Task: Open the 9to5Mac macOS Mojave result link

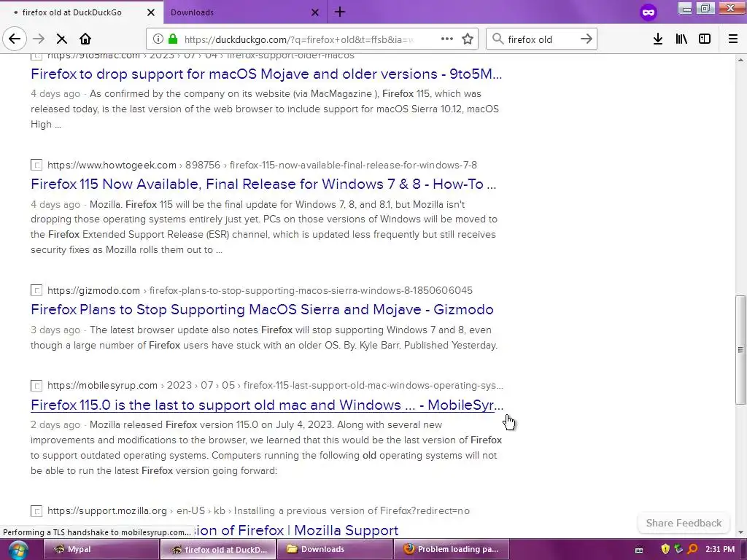Action: pos(266,74)
